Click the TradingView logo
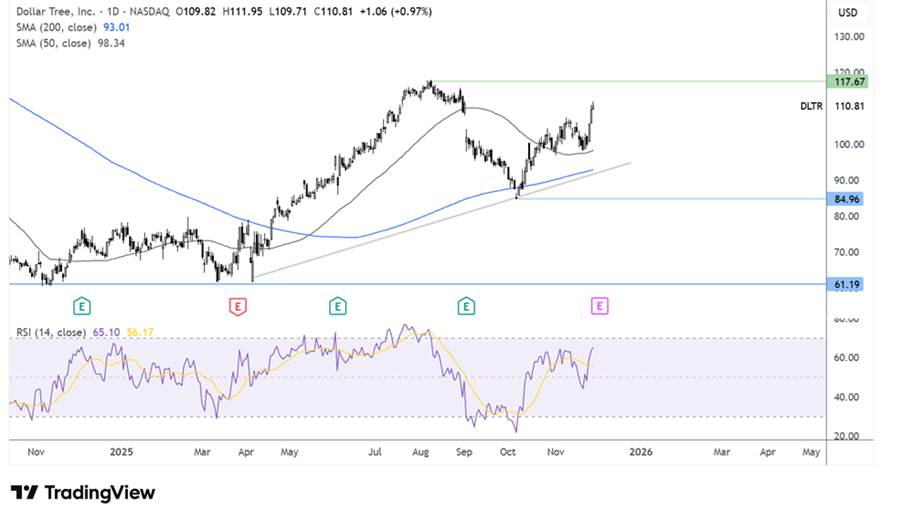 pyautogui.click(x=83, y=492)
